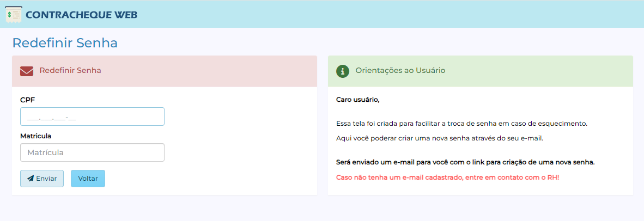The height and width of the screenshot is (221, 644).
Task: Click the paper plane icon on Enviar
Action: tap(31, 179)
